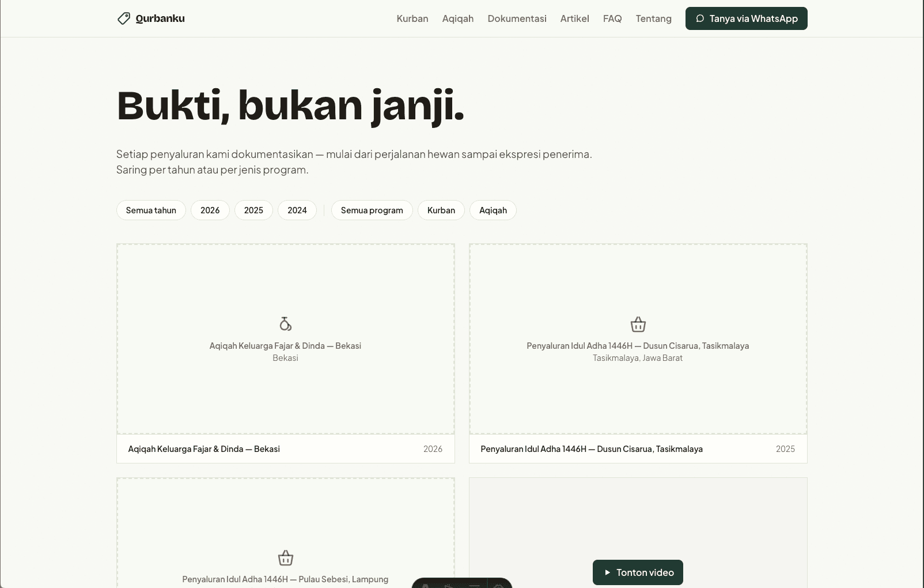The image size is (924, 588).
Task: Click the 'Bekasi' location subtitle in first card
Action: click(x=286, y=358)
